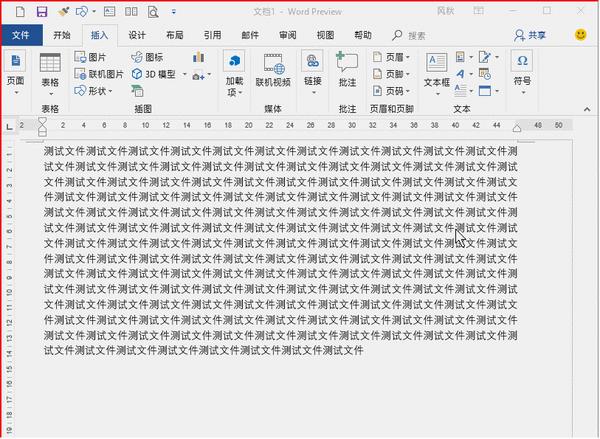Click the Save icon in quick access toolbar

pyautogui.click(x=42, y=11)
